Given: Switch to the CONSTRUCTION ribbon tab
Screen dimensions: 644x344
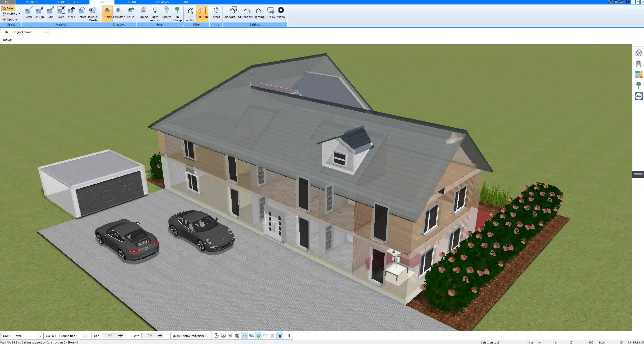Looking at the screenshot, I should (68, 2).
